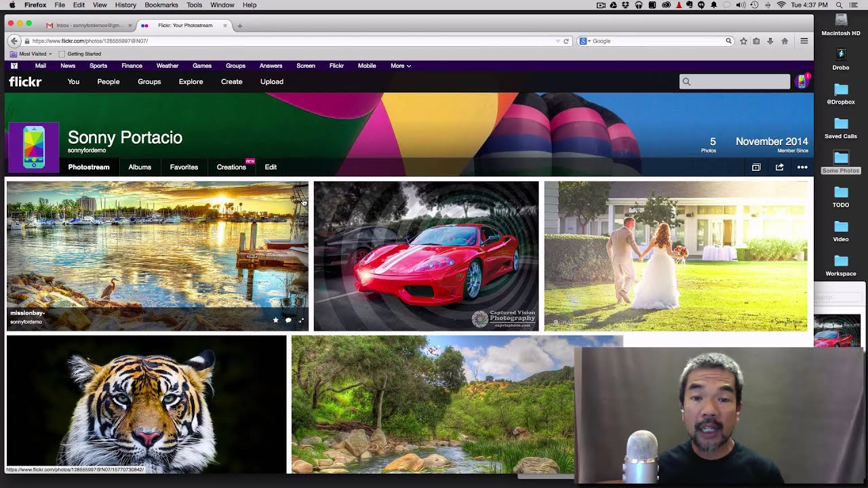Bookmark this page with the star icon
868x488 pixels.
743,41
